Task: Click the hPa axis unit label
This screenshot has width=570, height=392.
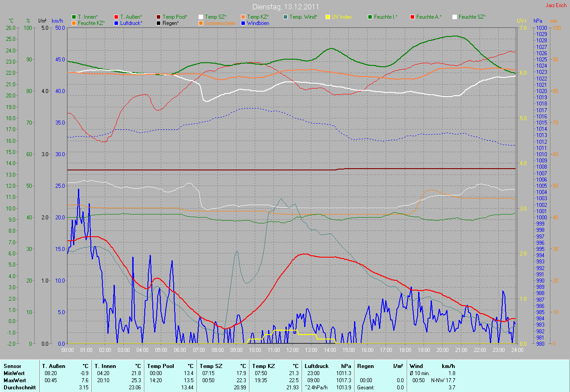Action: pyautogui.click(x=538, y=21)
